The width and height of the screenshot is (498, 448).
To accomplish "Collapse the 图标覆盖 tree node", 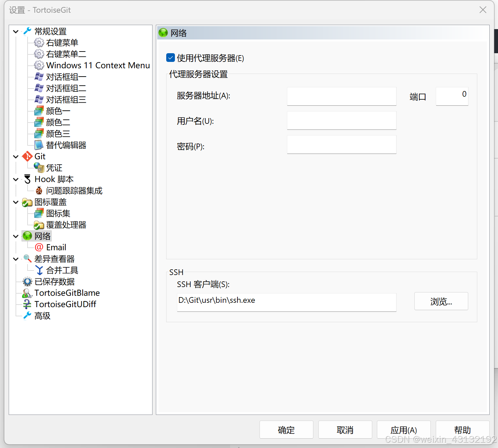I will coord(16,202).
